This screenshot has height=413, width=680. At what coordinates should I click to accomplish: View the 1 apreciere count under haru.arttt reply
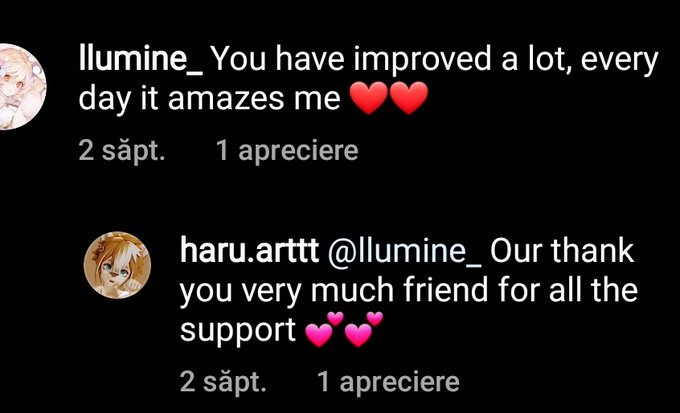click(388, 382)
